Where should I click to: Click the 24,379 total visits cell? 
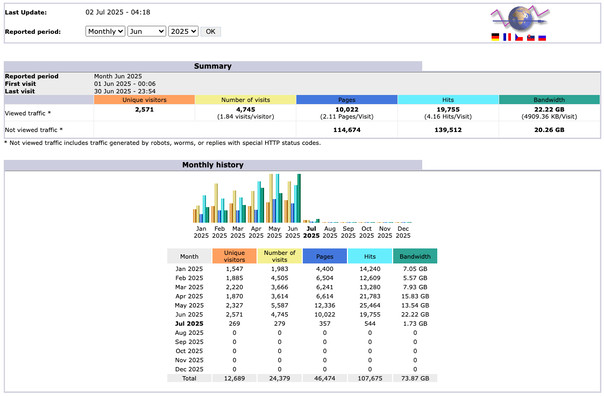280,379
